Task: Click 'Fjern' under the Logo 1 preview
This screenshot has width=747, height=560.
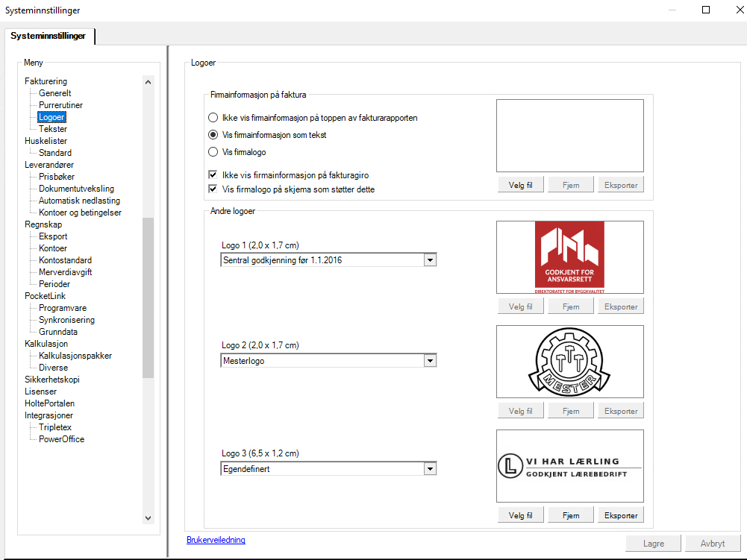Action: tap(571, 306)
